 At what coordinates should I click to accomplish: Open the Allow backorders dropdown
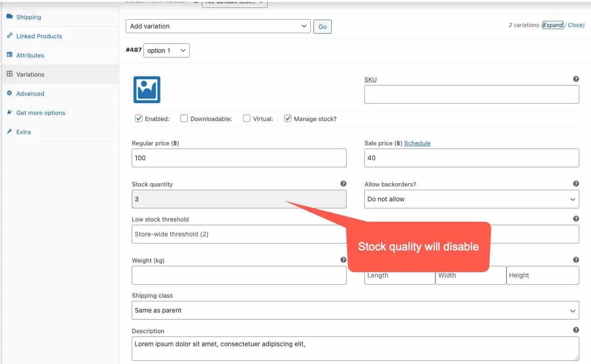471,199
